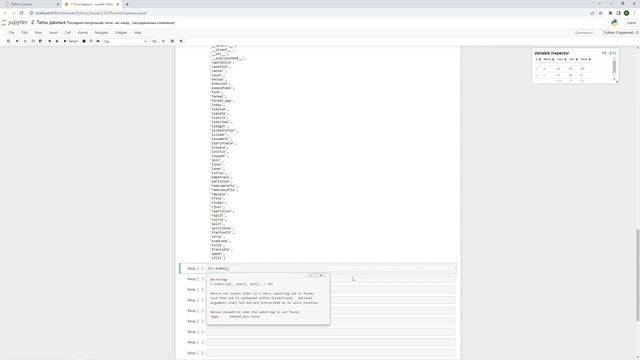This screenshot has height=360, width=640.
Task: Click the Trusted notebook indicator
Action: coord(584,33)
